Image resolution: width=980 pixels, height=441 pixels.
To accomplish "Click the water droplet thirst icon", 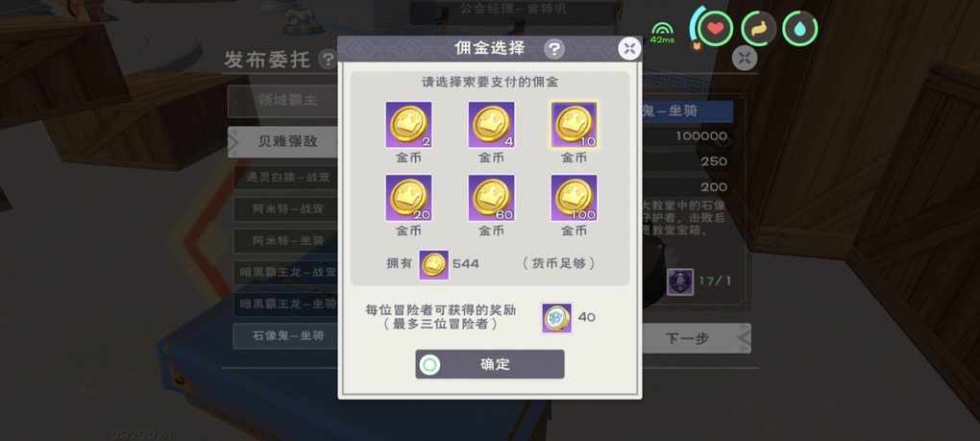I will (800, 29).
